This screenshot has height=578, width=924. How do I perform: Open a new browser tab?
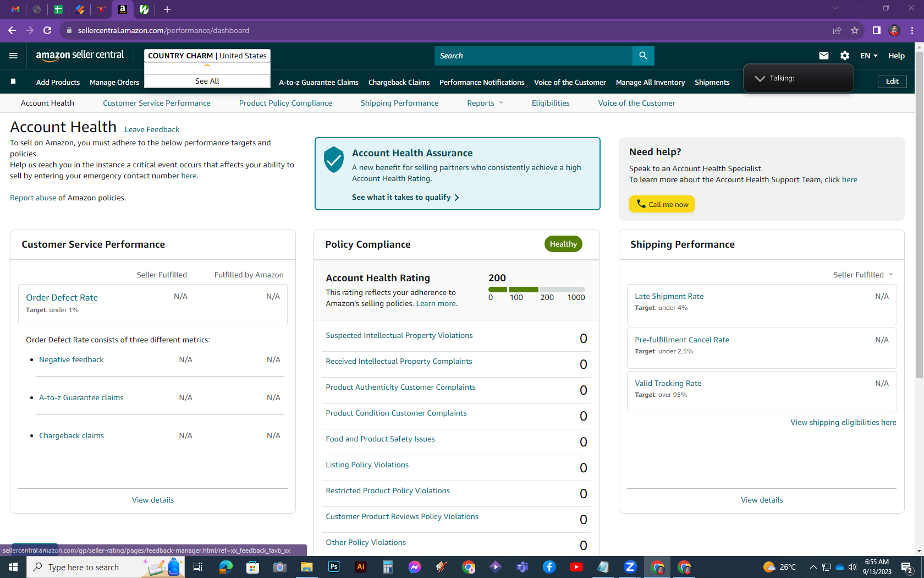[x=167, y=9]
